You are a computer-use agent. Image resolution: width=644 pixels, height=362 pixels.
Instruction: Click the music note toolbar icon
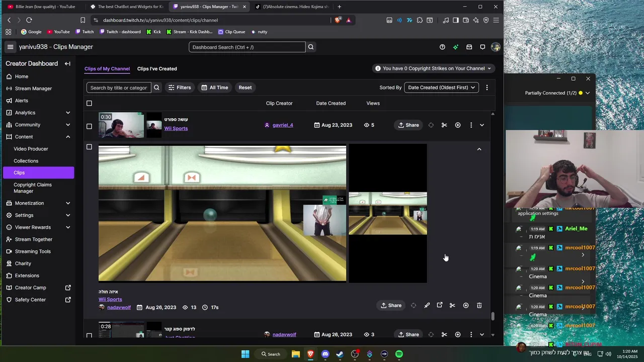tap(446, 20)
